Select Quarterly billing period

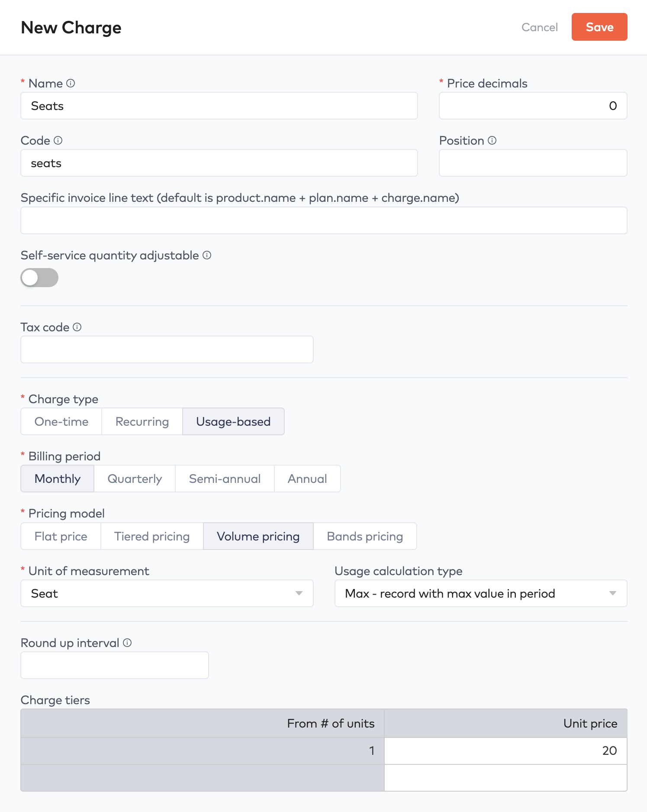click(135, 479)
